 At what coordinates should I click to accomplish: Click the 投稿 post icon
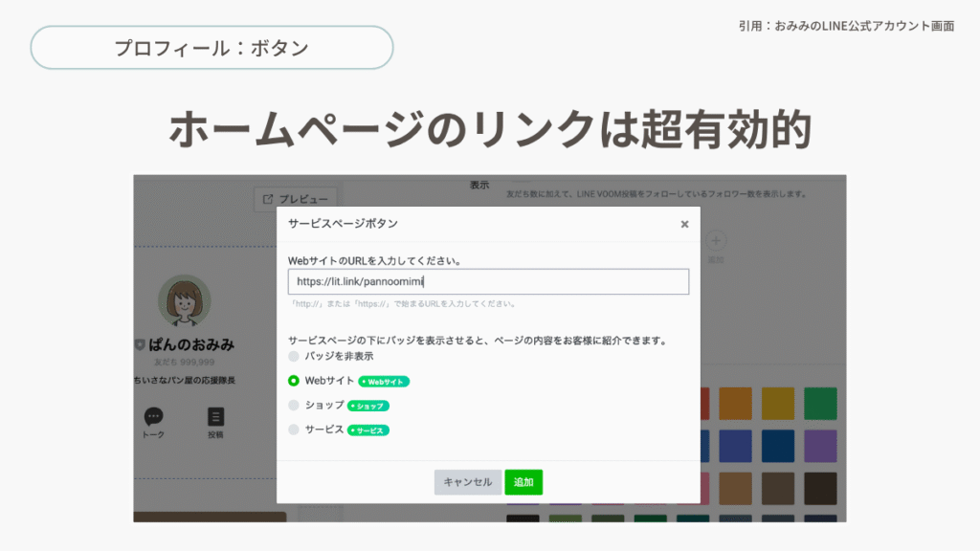[x=215, y=417]
